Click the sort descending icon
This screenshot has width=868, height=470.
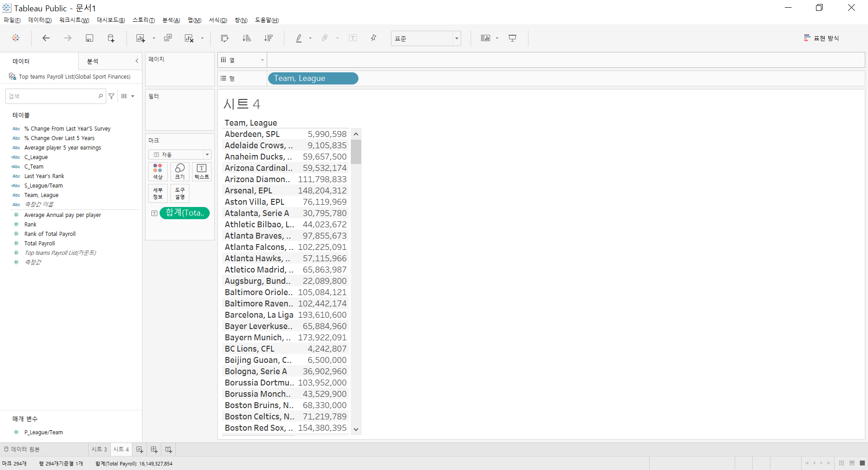(x=269, y=38)
